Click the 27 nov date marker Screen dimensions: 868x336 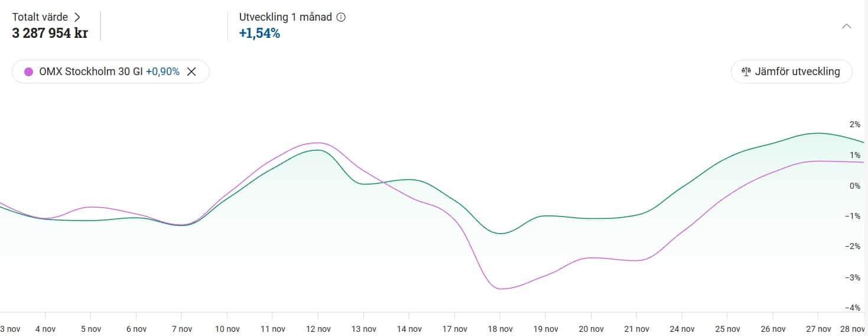(x=818, y=329)
